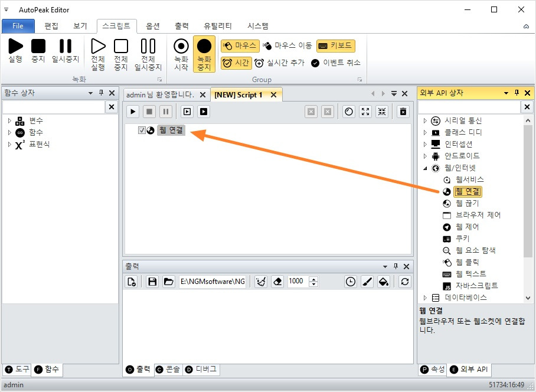Expand the 함수 tree node
536x392 pixels.
coord(9,132)
